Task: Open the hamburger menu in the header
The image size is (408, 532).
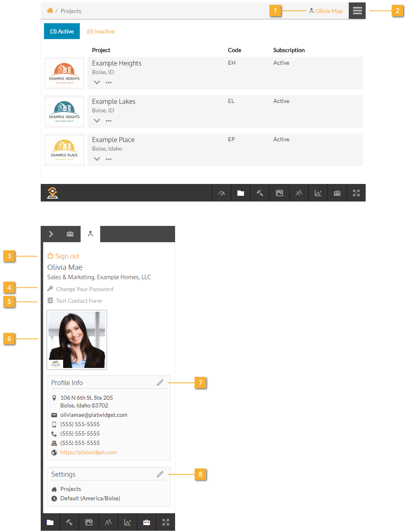Action: click(357, 11)
